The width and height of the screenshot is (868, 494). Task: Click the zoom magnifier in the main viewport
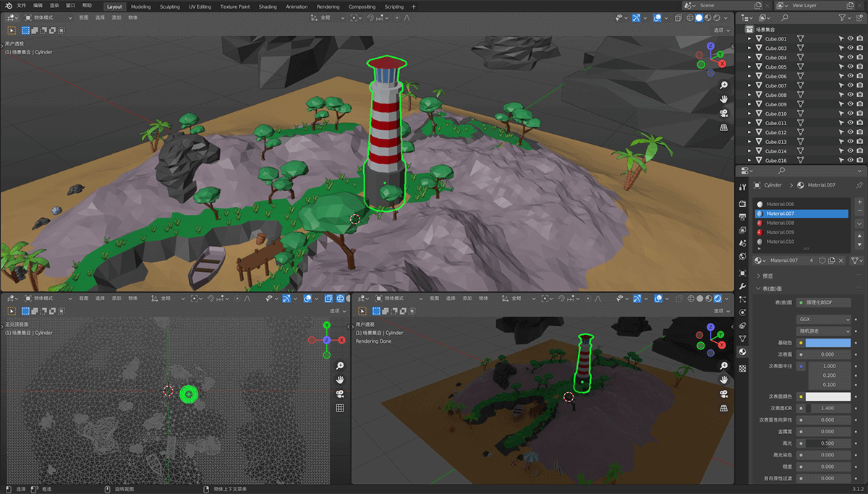coord(723,85)
